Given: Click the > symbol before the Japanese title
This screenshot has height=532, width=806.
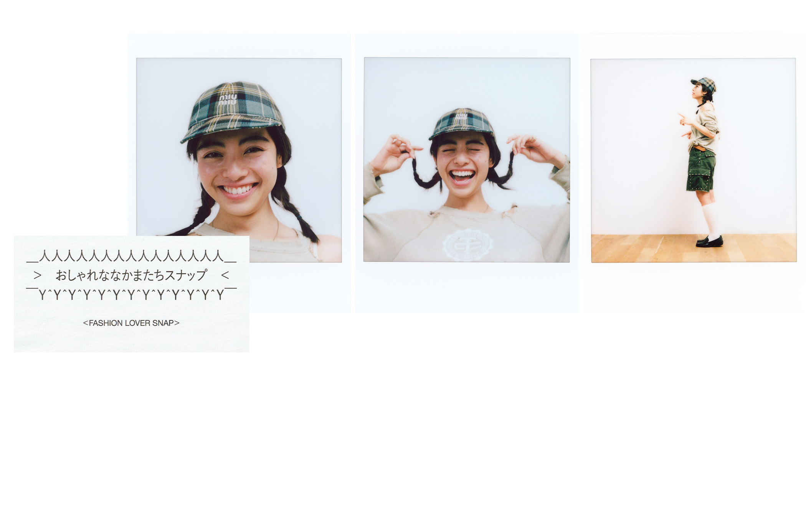Looking at the screenshot, I should pyautogui.click(x=37, y=275).
